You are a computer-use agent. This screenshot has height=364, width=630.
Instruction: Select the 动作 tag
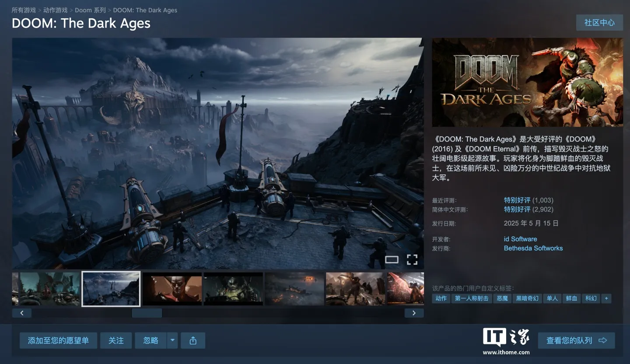[441, 298]
